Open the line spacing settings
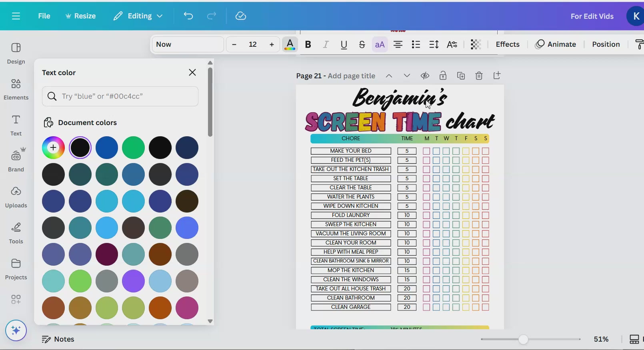The image size is (644, 350). [x=434, y=44]
